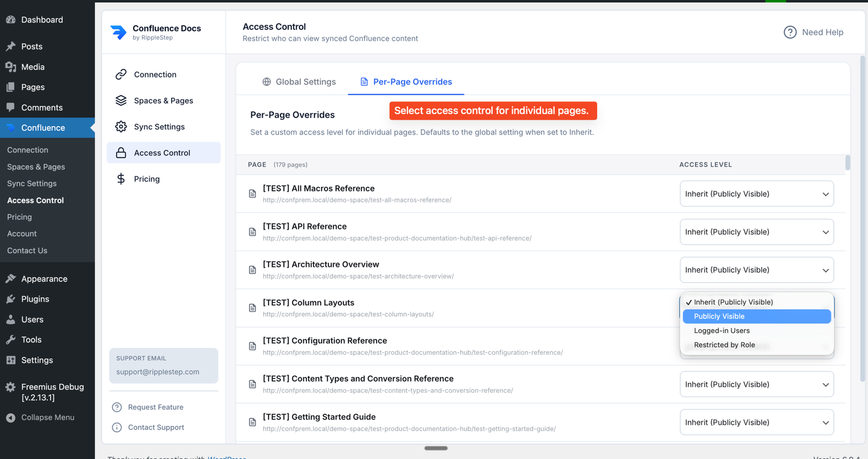Click the globe icon on Global Settings tab
The width and height of the screenshot is (868, 459).
[266, 82]
